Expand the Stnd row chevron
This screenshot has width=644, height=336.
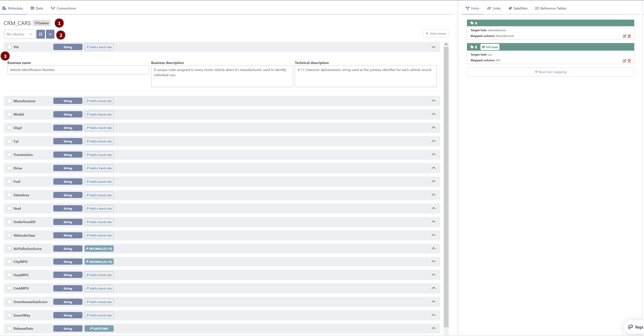pos(434,208)
